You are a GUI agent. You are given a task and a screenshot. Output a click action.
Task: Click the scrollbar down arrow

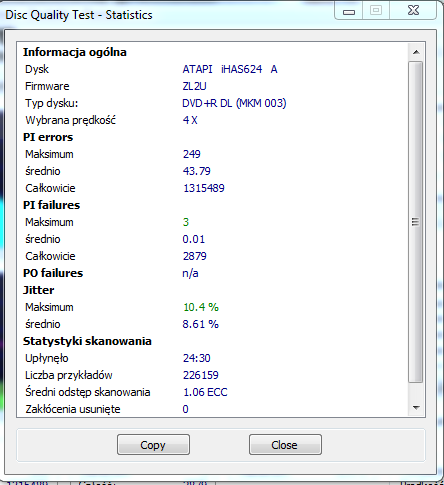coord(416,407)
